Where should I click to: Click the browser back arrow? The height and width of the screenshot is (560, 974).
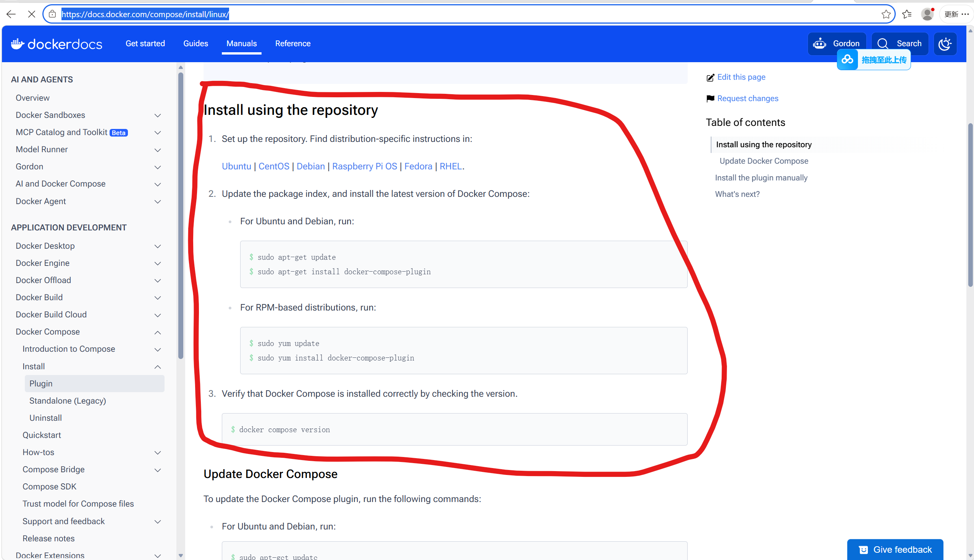coord(11,14)
